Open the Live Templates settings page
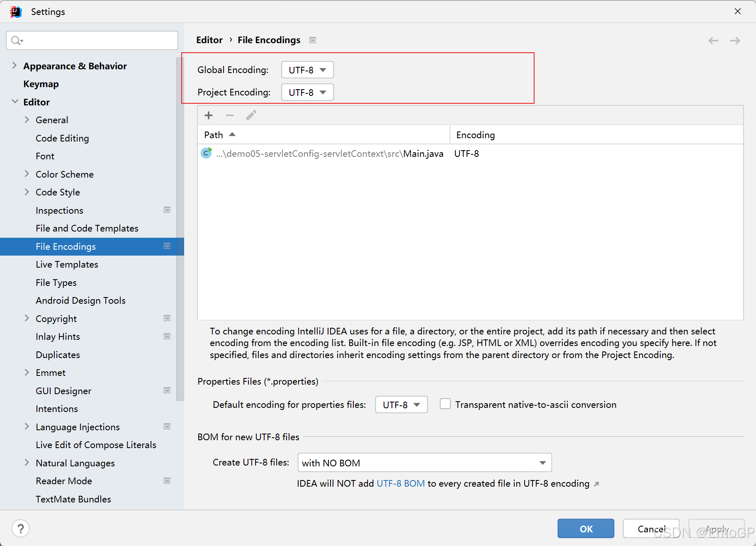 point(67,264)
